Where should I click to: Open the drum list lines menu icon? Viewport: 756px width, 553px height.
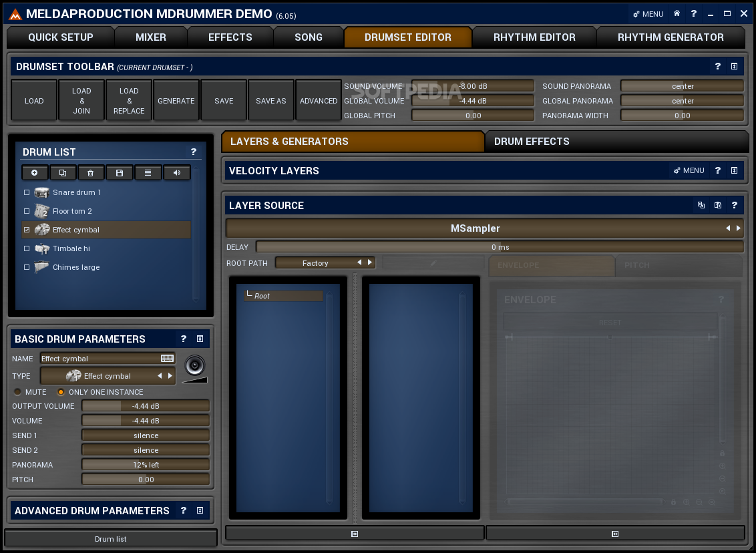click(x=148, y=172)
